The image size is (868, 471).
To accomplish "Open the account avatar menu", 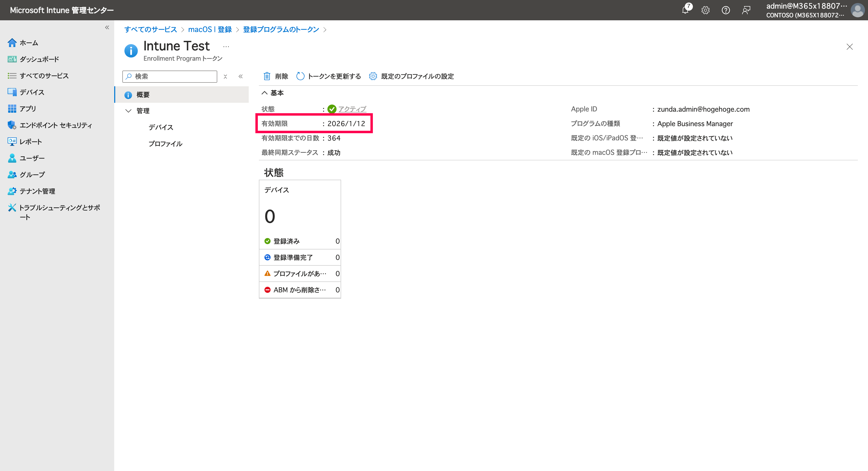I will (858, 10).
